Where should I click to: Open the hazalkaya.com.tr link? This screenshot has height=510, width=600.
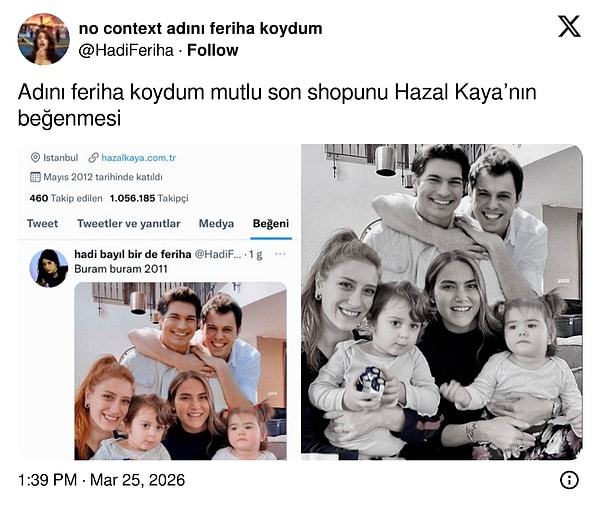[x=139, y=158]
